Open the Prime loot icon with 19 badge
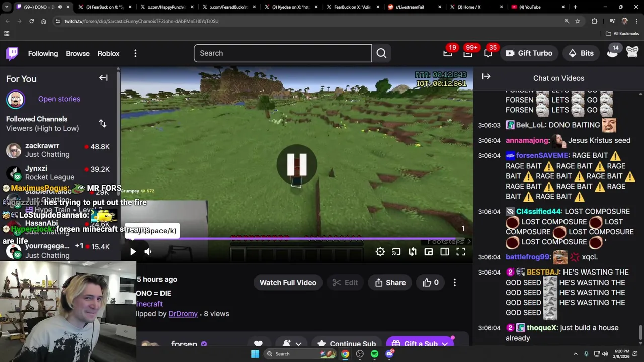This screenshot has height=362, width=644. point(448,53)
